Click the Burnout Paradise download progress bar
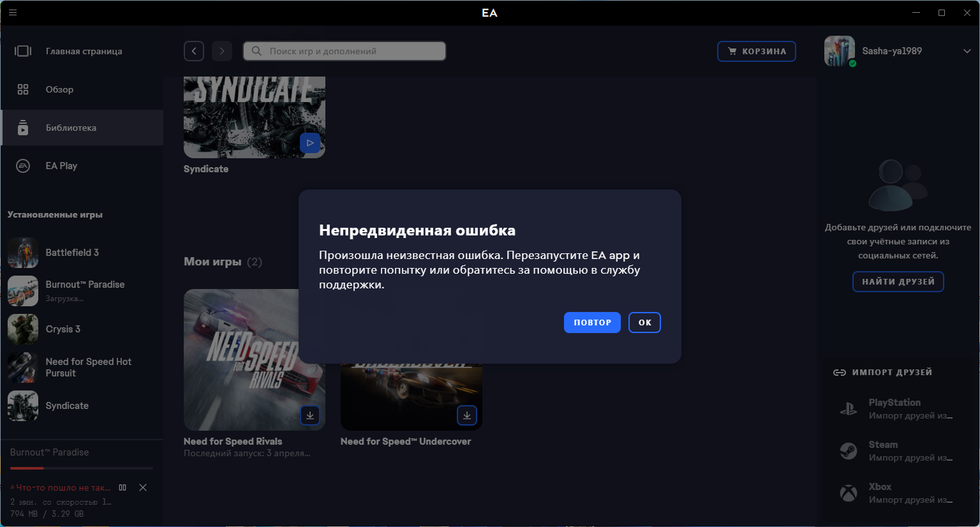The height and width of the screenshot is (527, 980). pyautogui.click(x=82, y=468)
